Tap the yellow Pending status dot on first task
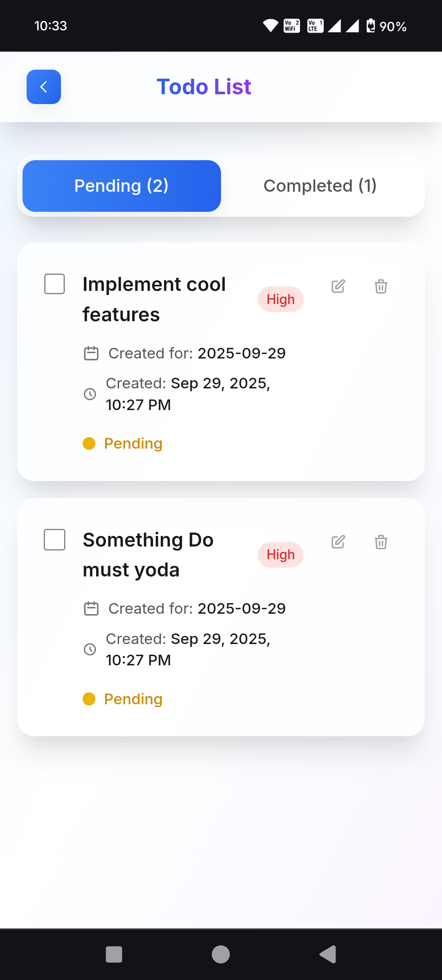442x980 pixels. [89, 443]
